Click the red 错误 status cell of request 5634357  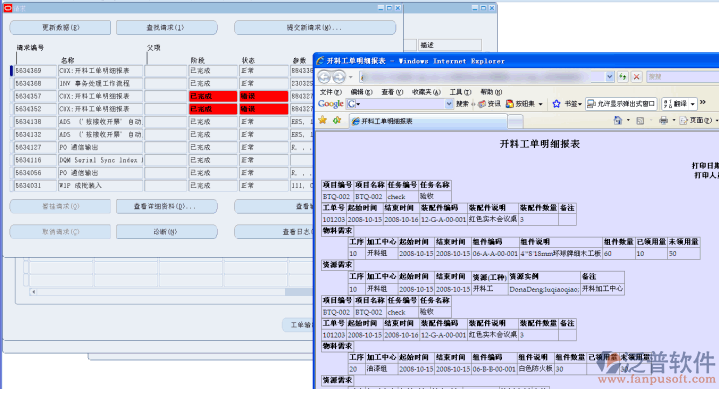263,96
